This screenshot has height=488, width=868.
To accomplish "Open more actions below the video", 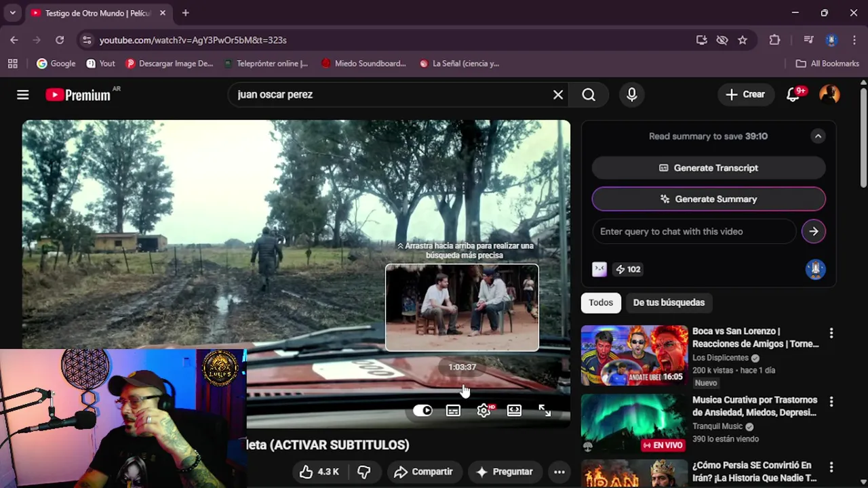I will [559, 472].
